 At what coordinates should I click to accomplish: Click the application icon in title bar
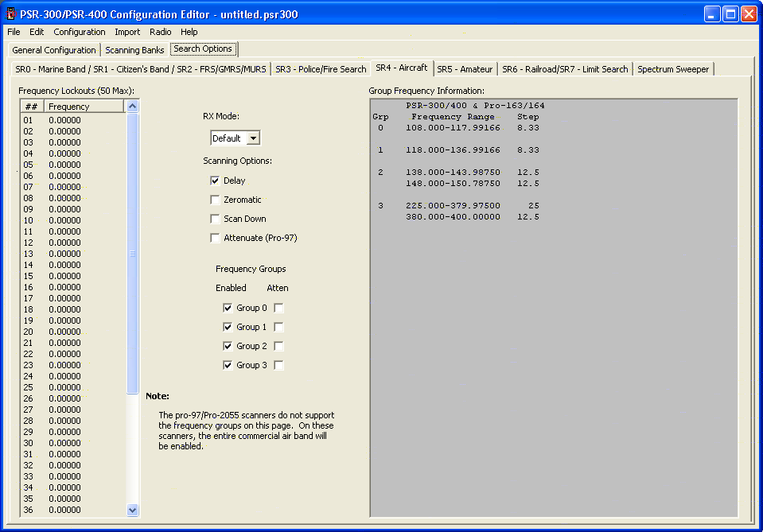coord(12,14)
